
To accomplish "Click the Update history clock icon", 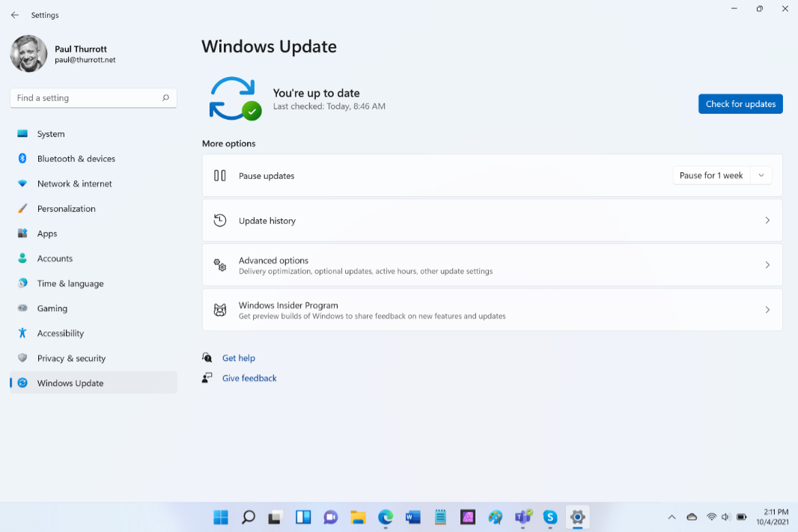I will 219,220.
